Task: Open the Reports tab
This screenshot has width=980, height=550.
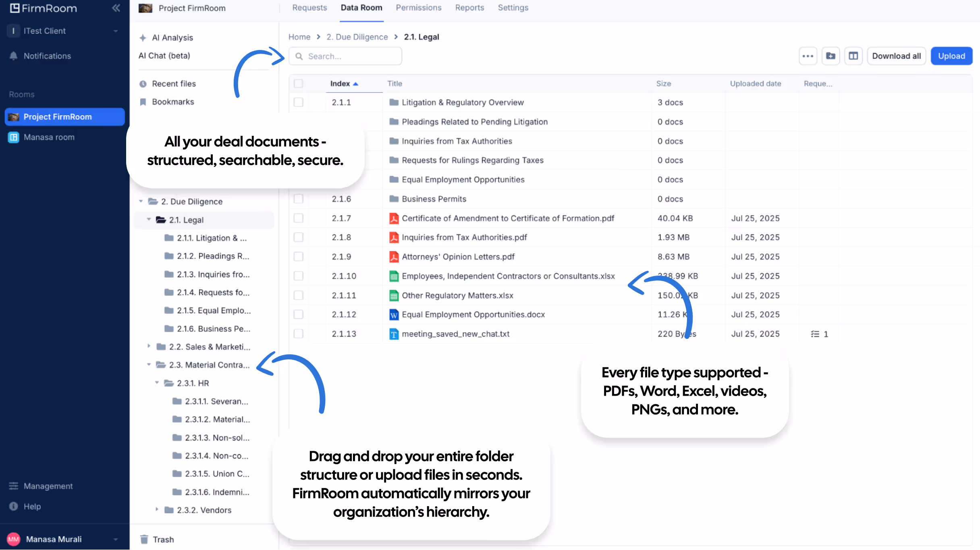Action: pyautogui.click(x=469, y=8)
